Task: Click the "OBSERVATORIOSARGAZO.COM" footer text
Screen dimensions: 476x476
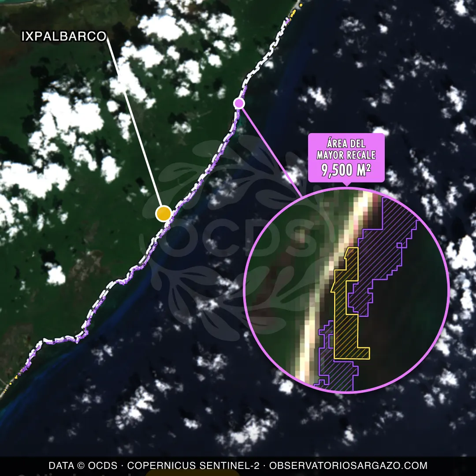Action: coord(348,465)
